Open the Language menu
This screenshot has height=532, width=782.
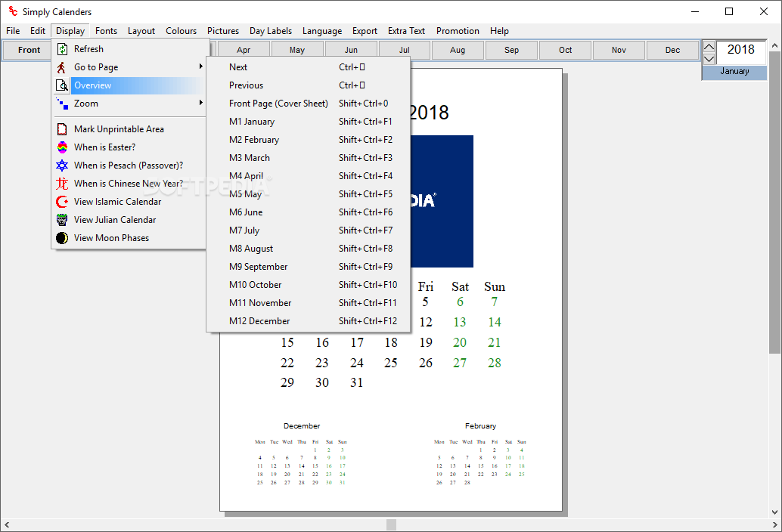coord(322,31)
